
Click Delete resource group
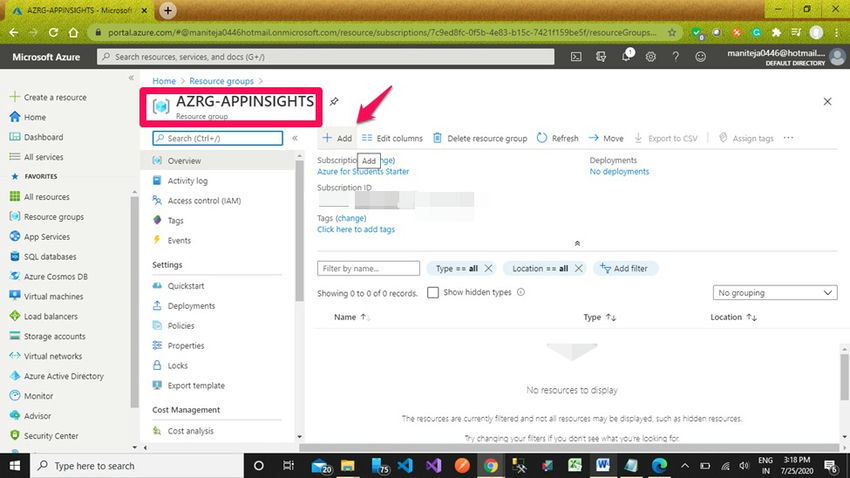tap(480, 138)
